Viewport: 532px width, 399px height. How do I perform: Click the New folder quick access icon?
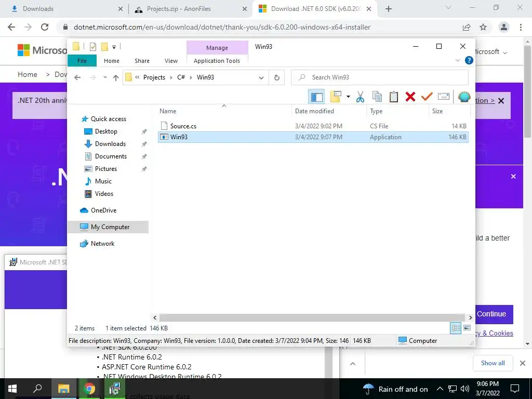pyautogui.click(x=104, y=47)
